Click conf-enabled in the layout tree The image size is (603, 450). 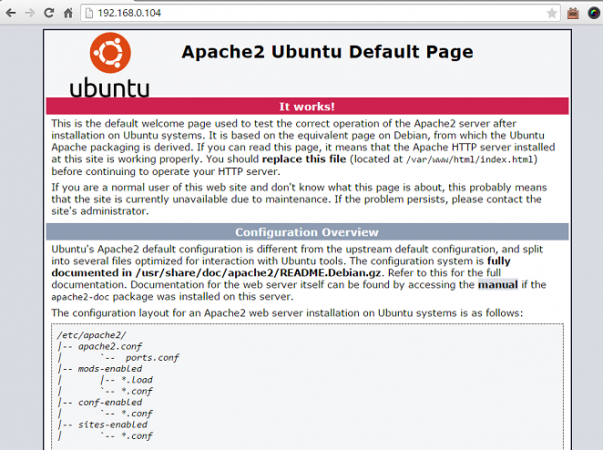[x=110, y=403]
